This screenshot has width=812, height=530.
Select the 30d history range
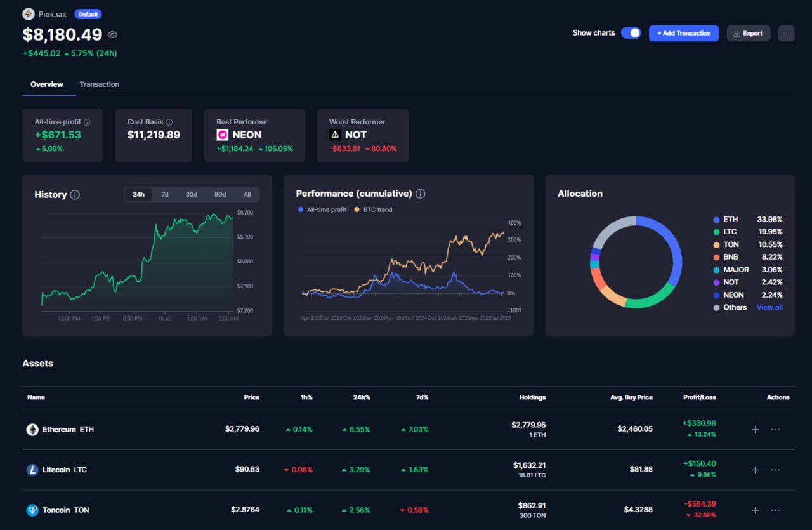(x=191, y=194)
